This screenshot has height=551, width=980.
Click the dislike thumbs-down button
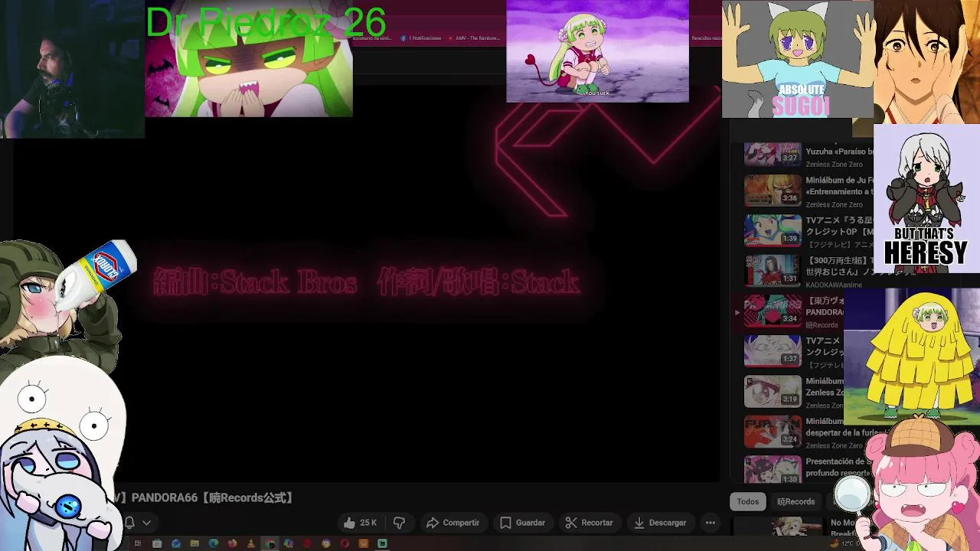tap(399, 523)
